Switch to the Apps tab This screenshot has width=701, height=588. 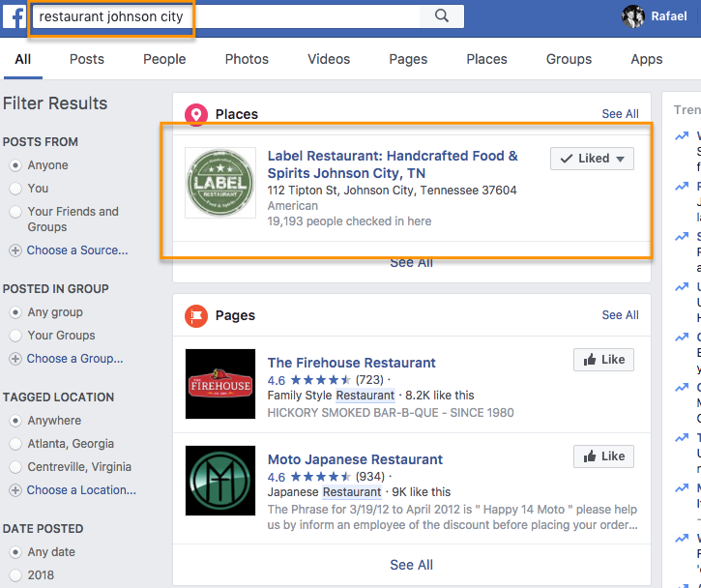pyautogui.click(x=647, y=59)
